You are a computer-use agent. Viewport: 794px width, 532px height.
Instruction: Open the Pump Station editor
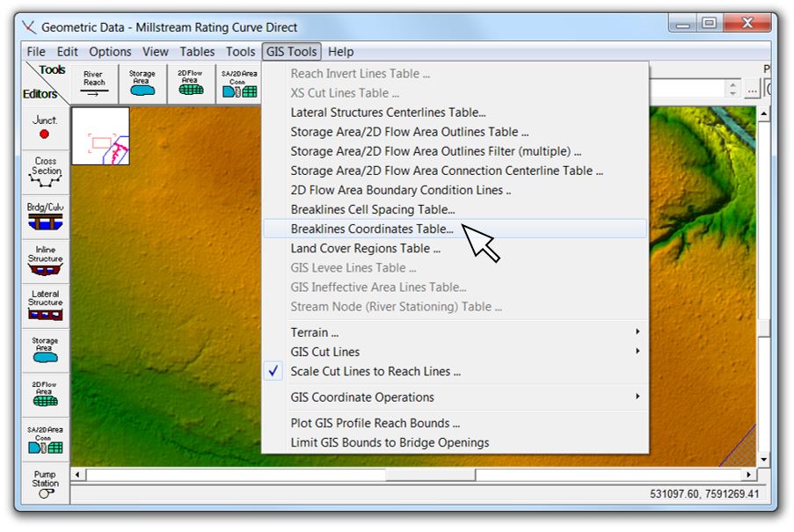[x=45, y=484]
